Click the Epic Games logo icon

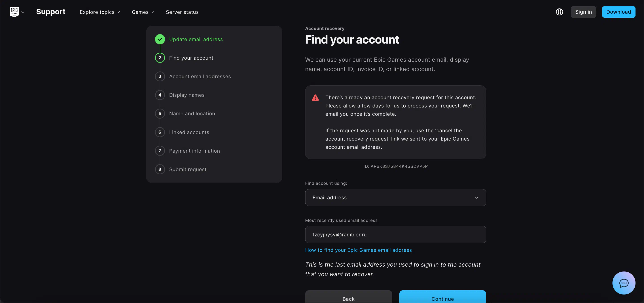[14, 12]
